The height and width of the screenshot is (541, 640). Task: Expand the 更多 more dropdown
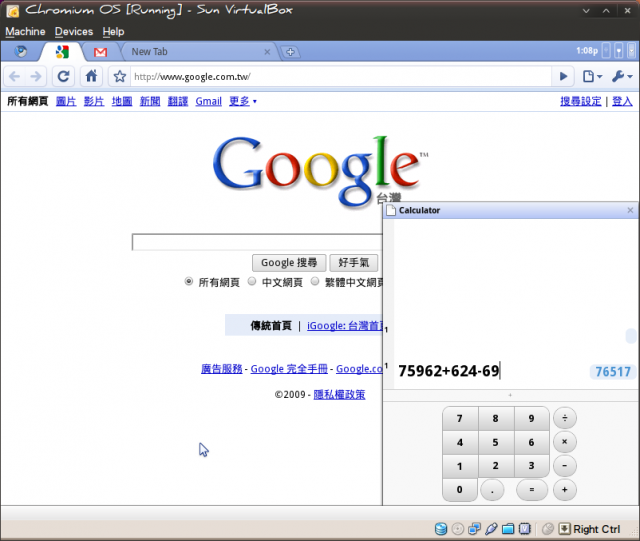pos(243,101)
